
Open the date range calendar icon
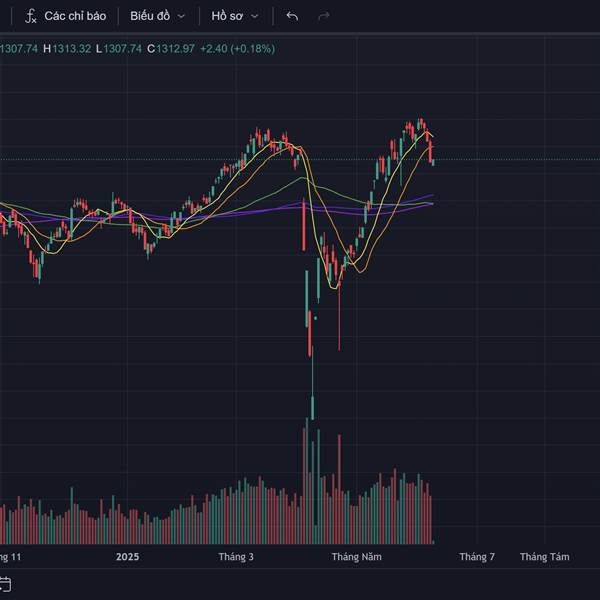click(x=5, y=584)
